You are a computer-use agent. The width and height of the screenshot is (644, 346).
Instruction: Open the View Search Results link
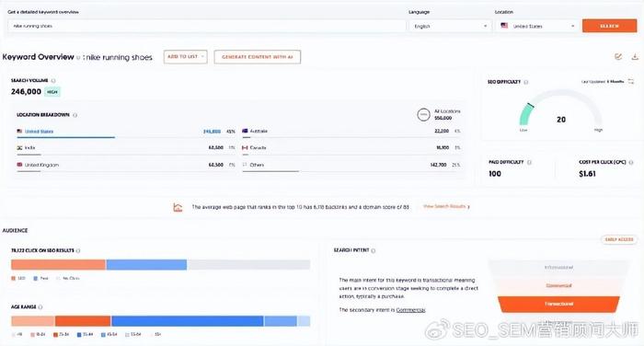[446, 206]
